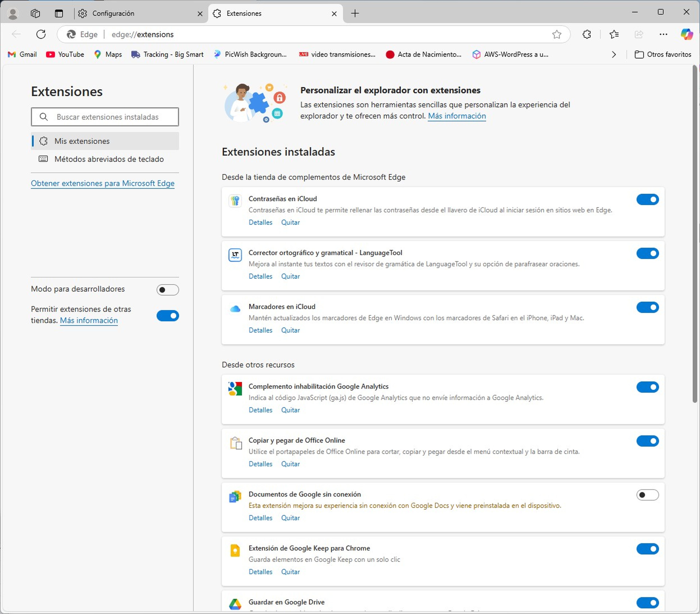The height and width of the screenshot is (614, 700).
Task: Click the Share icon in toolbar
Action: coord(639,34)
